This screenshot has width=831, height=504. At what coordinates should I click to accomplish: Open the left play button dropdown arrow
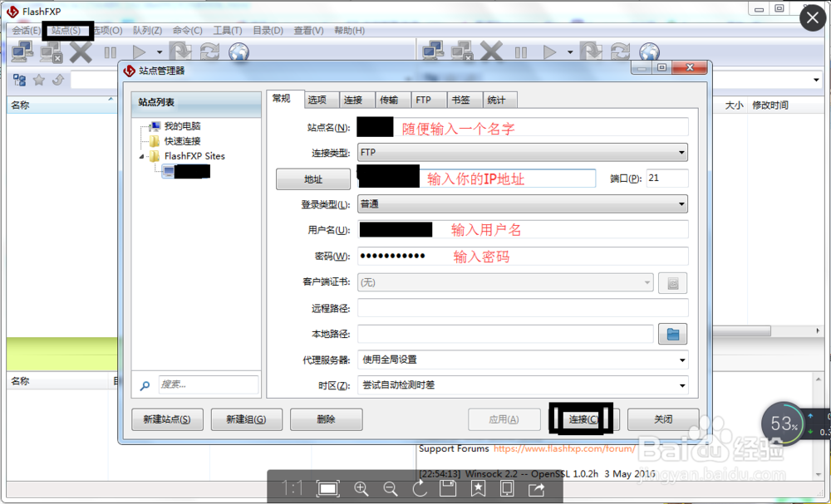pos(159,52)
